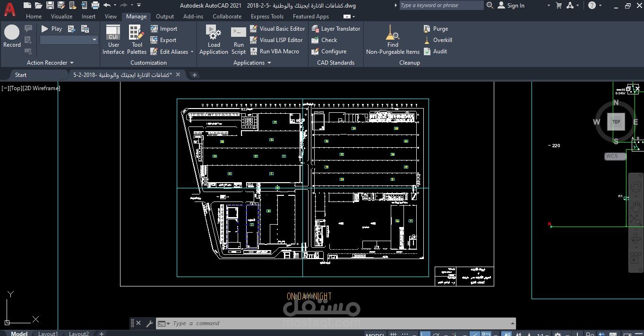Undo the last action
Image resolution: width=644 pixels, height=336 pixels.
[107, 5]
